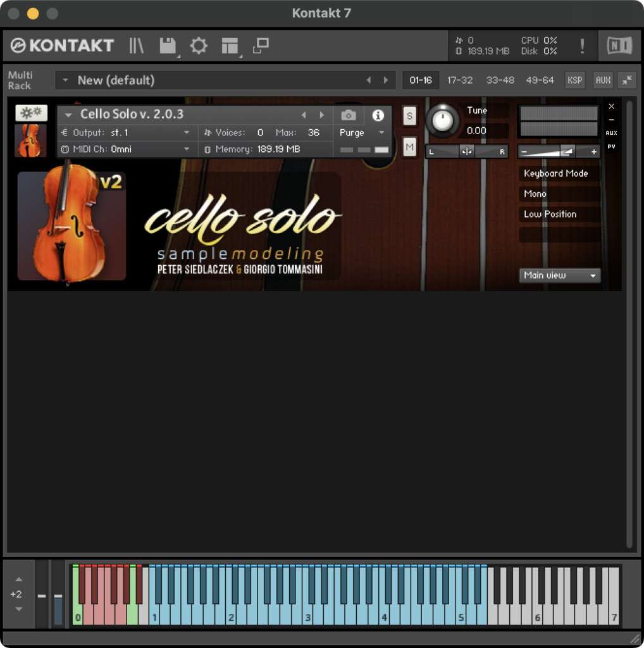This screenshot has height=648, width=644.
Task: Toggle the PV button
Action: tap(611, 146)
